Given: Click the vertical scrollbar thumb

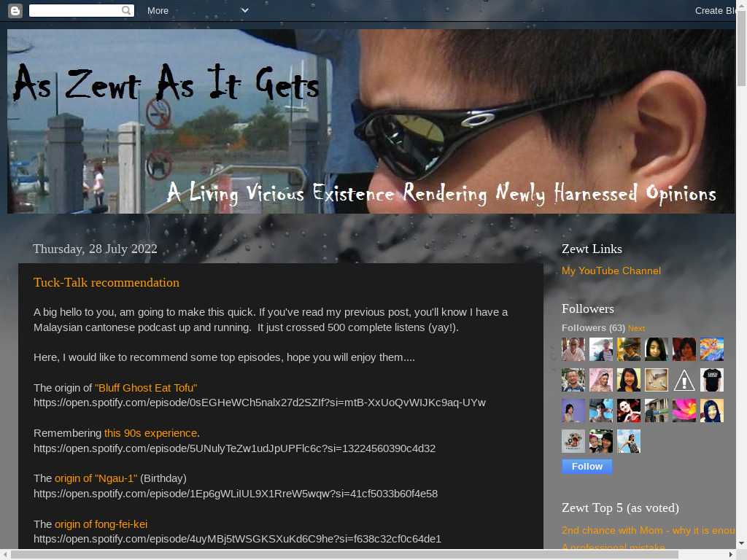Looking at the screenshot, I should [741, 47].
